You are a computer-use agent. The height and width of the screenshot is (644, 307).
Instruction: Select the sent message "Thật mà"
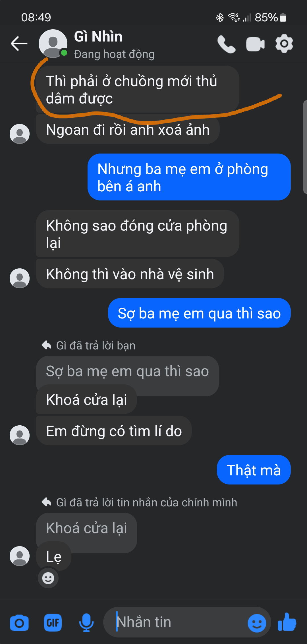[254, 470]
